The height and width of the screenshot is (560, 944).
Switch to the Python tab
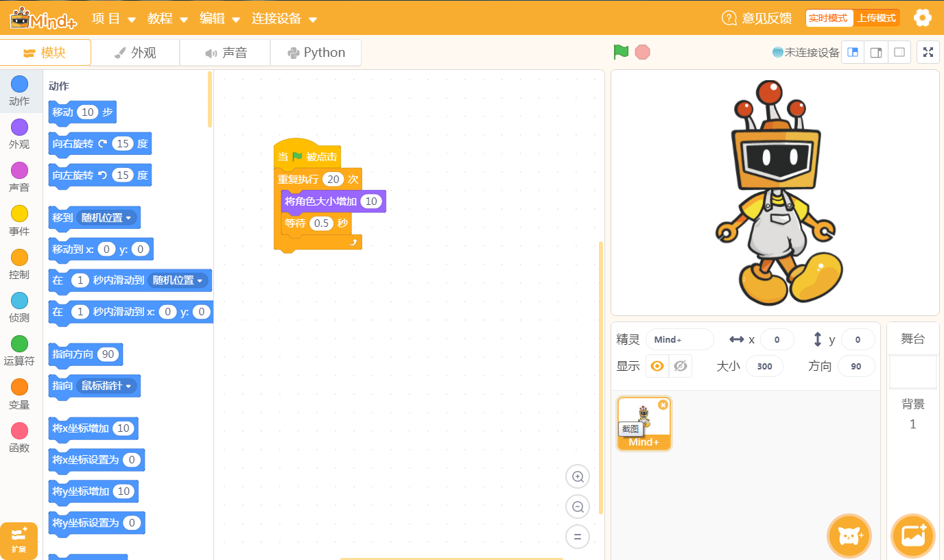pos(316,53)
